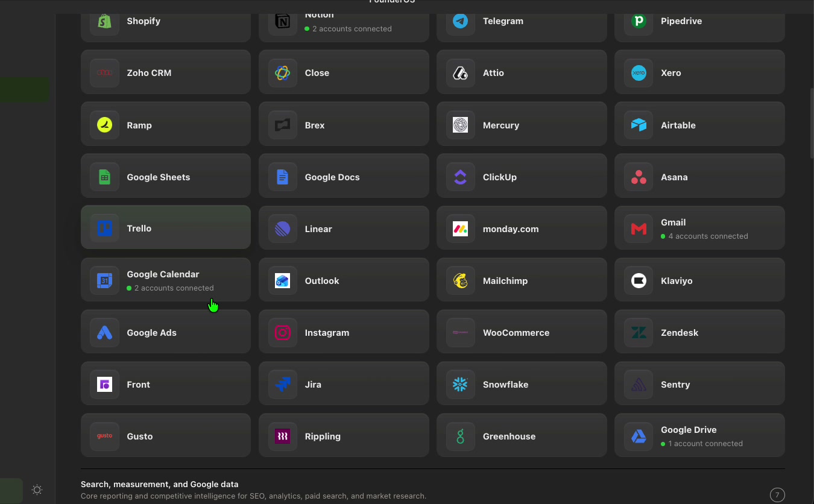The width and height of the screenshot is (814, 504).
Task: Choose the Jira integration card
Action: pyautogui.click(x=344, y=383)
